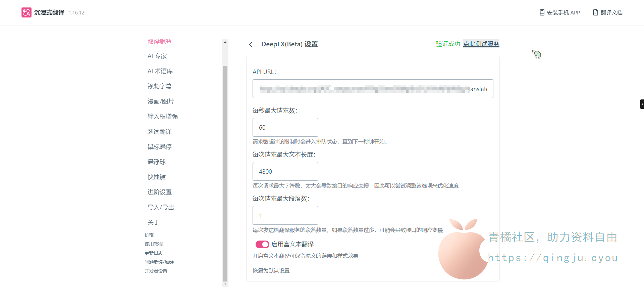This screenshot has width=644, height=299.
Task: Open 翻译服务 in the sidebar
Action: pyautogui.click(x=160, y=41)
